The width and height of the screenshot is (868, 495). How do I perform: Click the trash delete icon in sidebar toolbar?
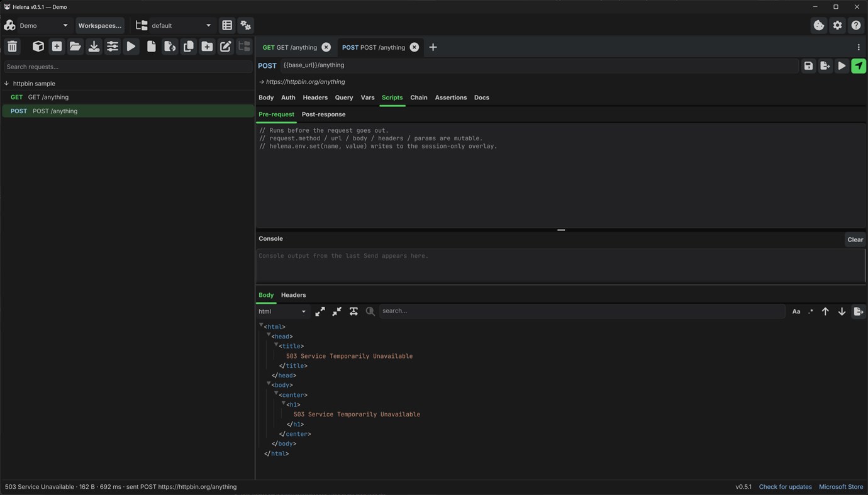click(12, 47)
